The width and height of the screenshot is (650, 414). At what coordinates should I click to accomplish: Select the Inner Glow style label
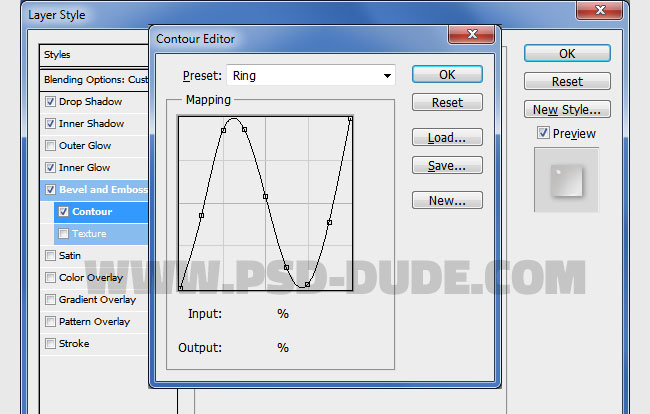85,167
